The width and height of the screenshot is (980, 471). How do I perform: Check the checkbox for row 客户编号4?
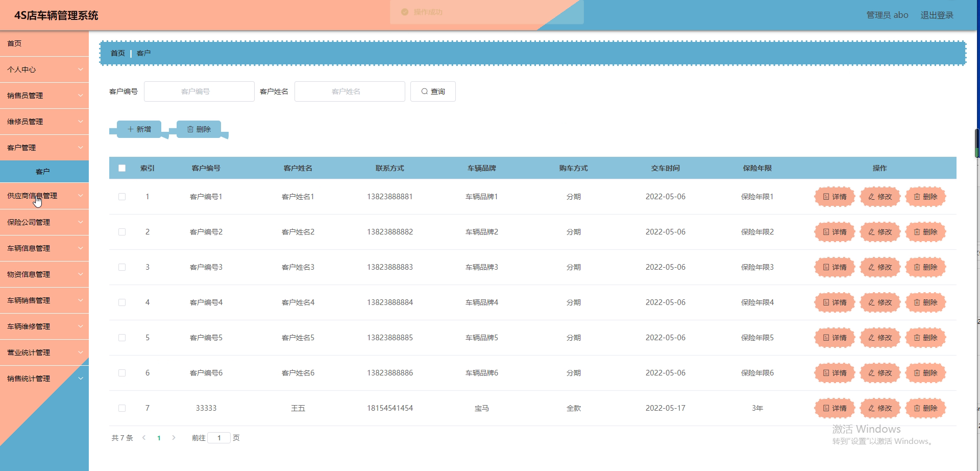122,302
